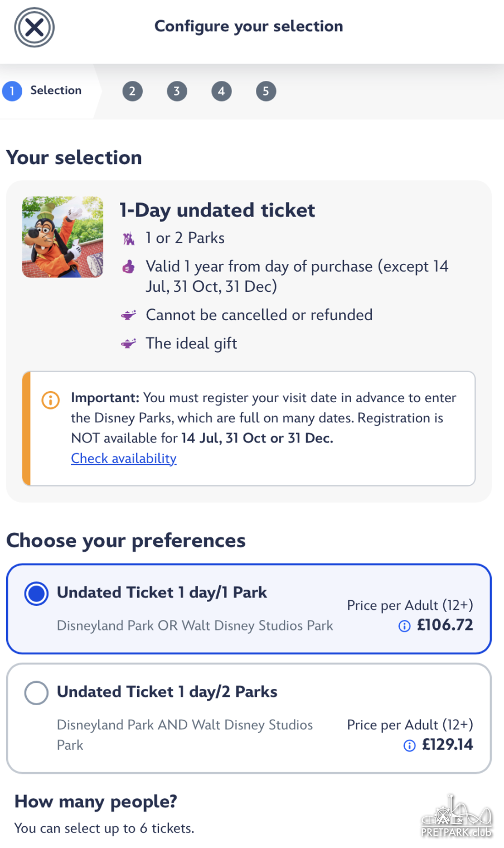Click the orange info icon in Important notice

tap(51, 399)
